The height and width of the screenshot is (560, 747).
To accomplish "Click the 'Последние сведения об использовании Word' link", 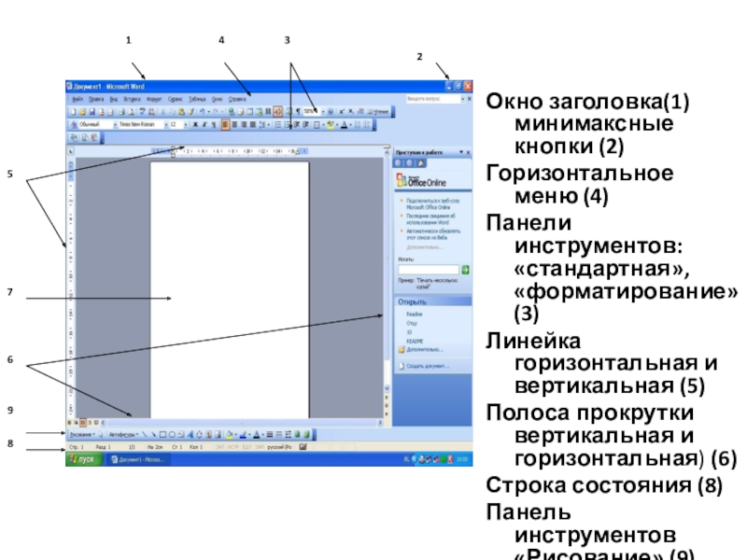I will 430,219.
